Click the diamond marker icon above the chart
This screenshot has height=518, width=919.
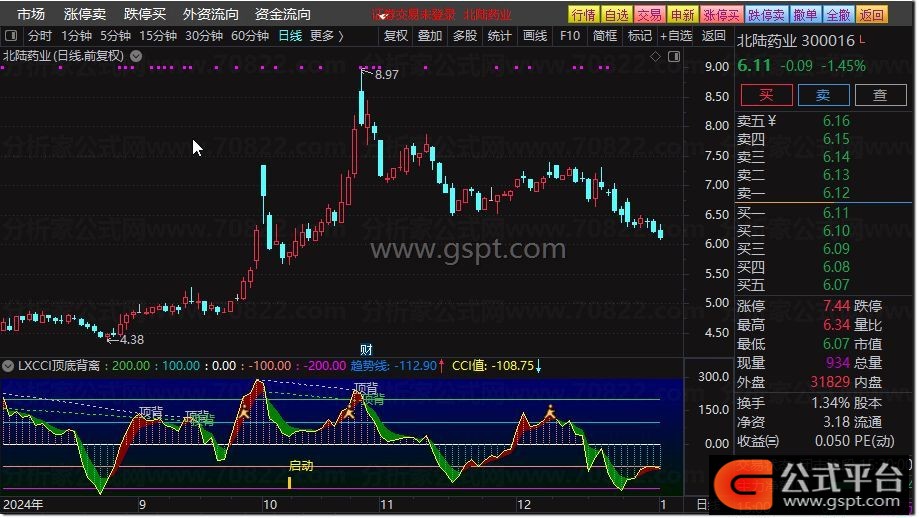[x=655, y=56]
